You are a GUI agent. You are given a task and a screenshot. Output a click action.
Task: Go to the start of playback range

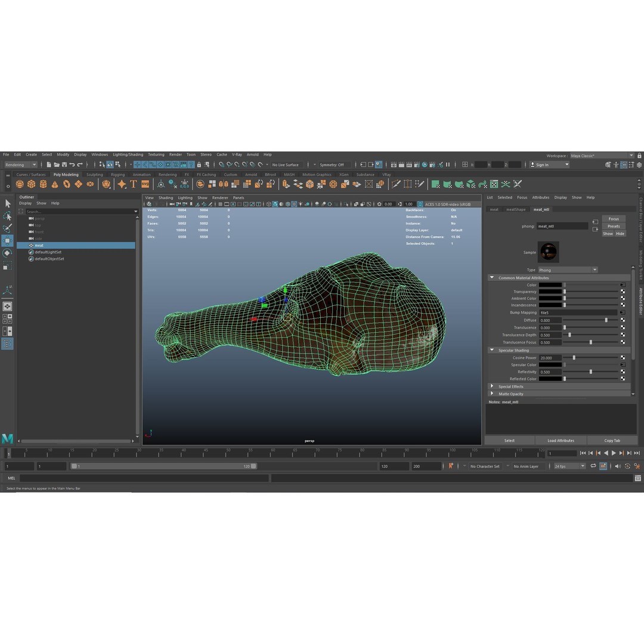coord(583,453)
